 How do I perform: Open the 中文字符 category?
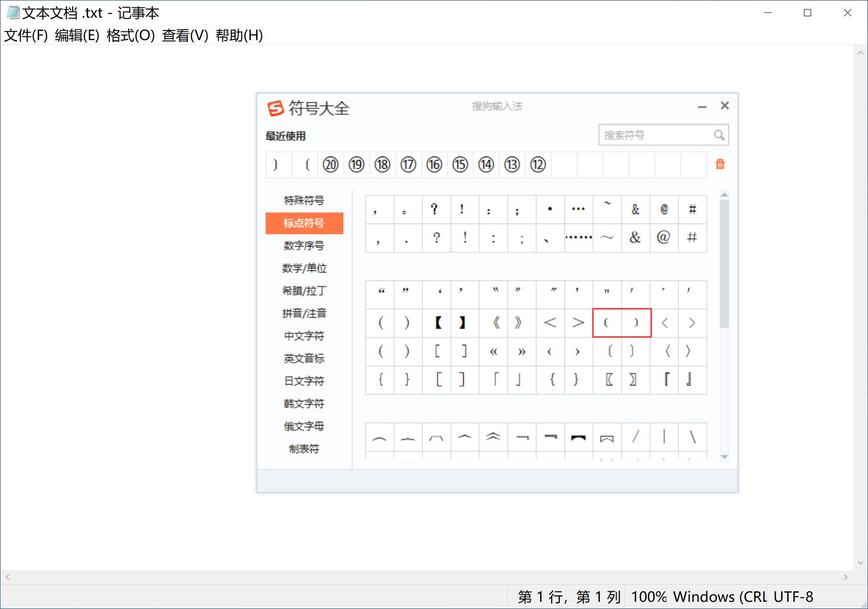pyautogui.click(x=304, y=336)
